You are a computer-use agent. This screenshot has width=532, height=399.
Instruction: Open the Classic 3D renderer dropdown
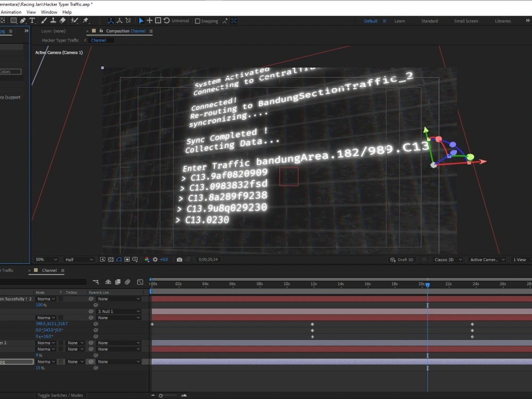[x=447, y=260]
